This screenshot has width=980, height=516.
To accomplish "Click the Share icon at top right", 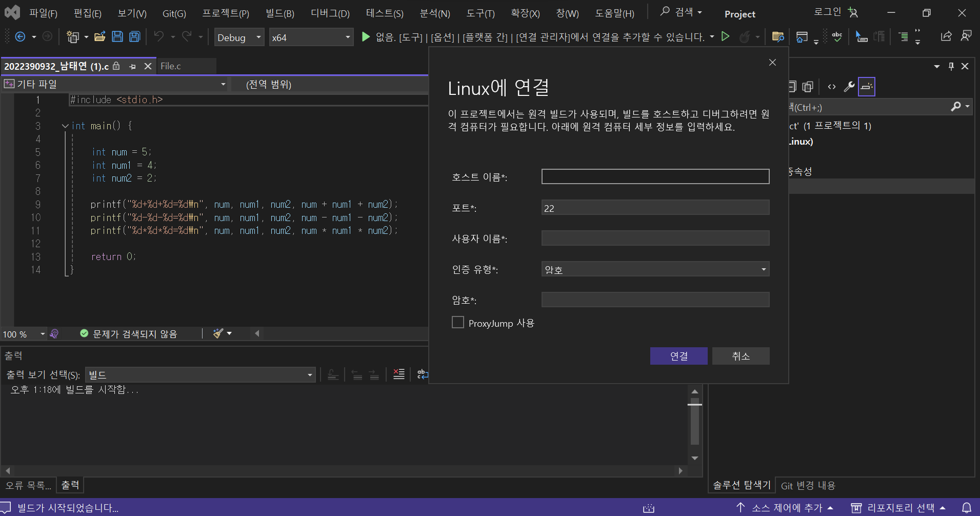I will click(x=946, y=36).
